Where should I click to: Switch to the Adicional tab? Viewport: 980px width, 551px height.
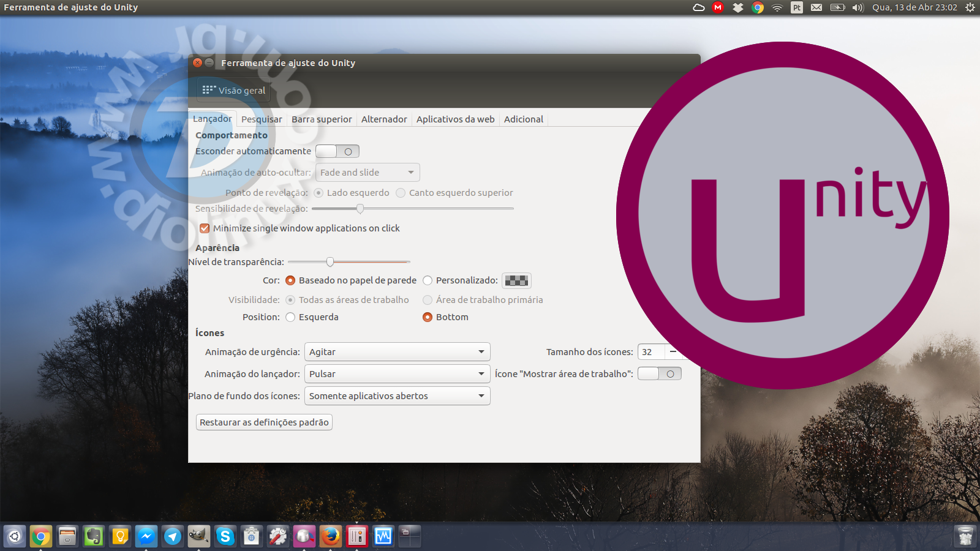point(524,119)
